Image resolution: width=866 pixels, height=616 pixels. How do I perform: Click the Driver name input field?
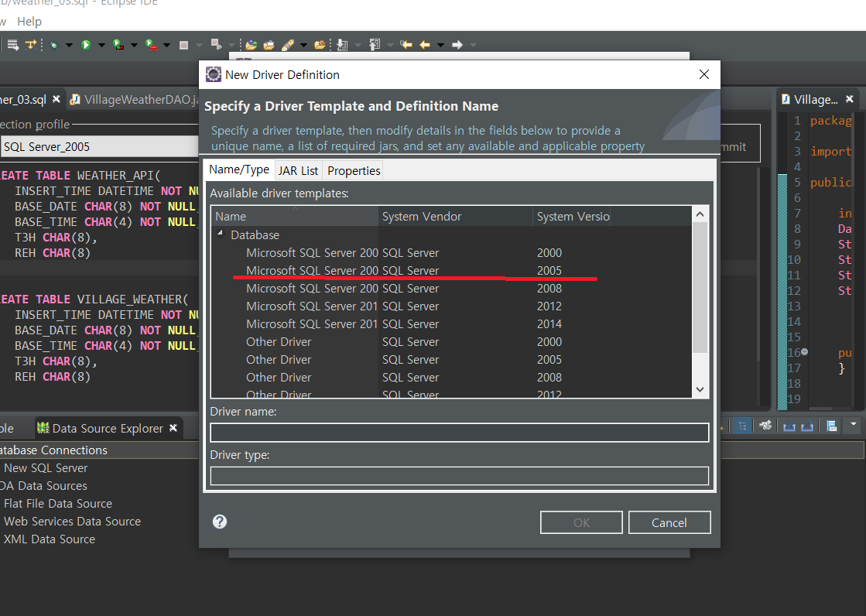click(460, 433)
